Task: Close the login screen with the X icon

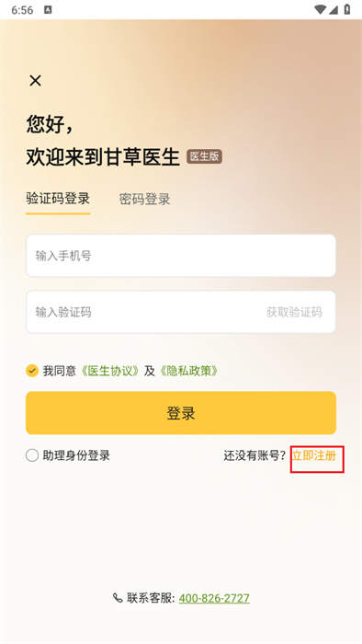Action: [x=35, y=81]
